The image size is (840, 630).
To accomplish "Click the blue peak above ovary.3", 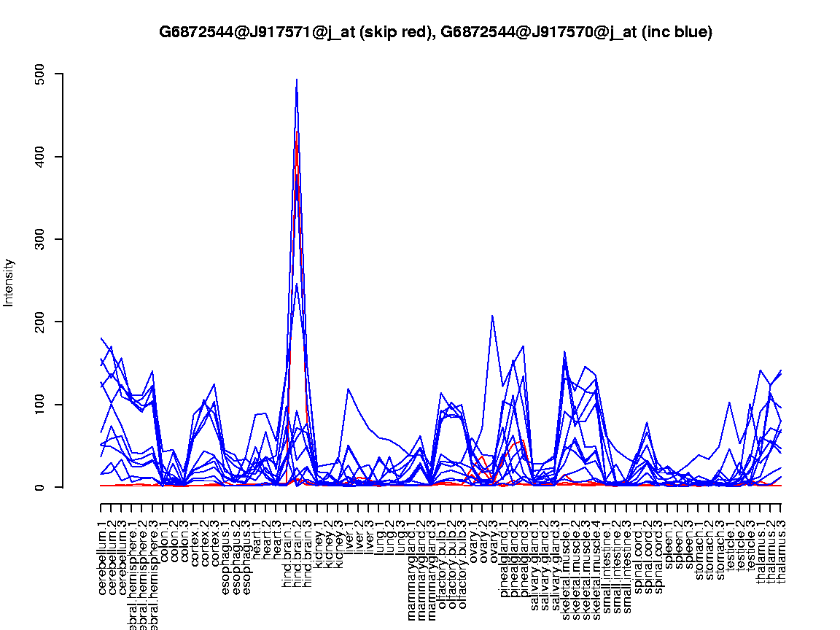I will pos(492,316).
